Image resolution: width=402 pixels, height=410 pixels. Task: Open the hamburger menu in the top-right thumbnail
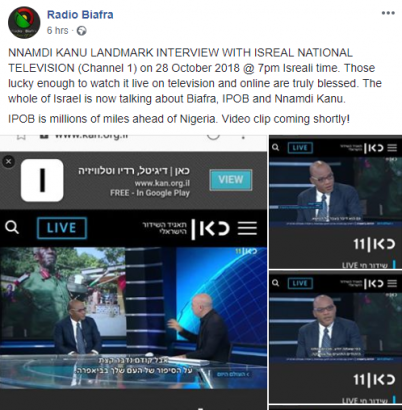pos(392,148)
